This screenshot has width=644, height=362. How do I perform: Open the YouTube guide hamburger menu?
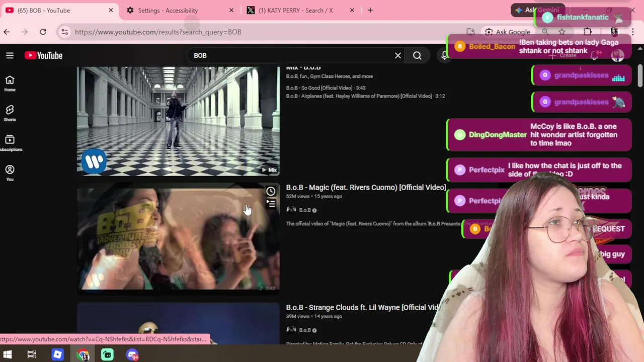click(x=10, y=55)
